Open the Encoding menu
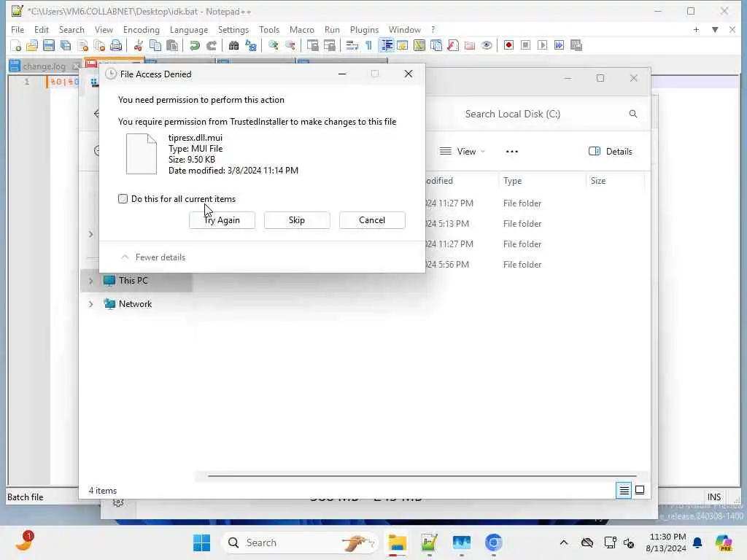The width and height of the screenshot is (747, 560). pos(141,29)
